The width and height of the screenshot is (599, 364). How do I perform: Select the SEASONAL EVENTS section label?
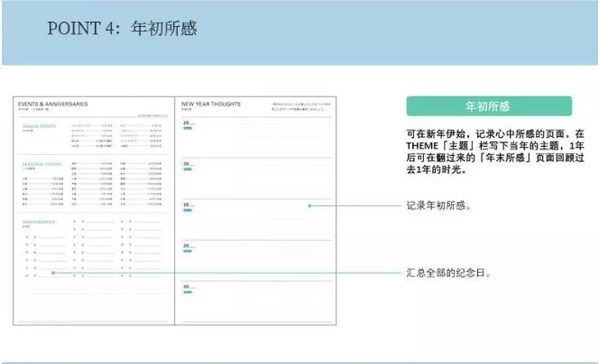(41, 164)
